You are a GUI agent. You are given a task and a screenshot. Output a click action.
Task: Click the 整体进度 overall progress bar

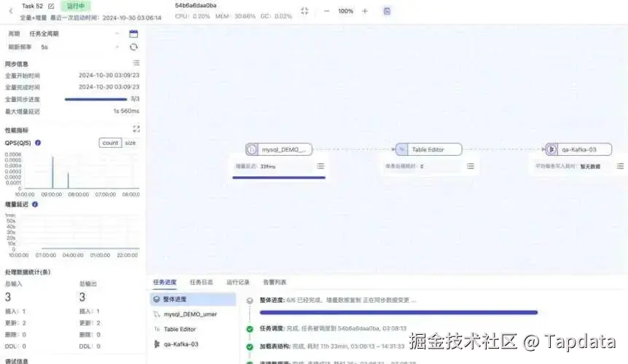click(x=399, y=312)
